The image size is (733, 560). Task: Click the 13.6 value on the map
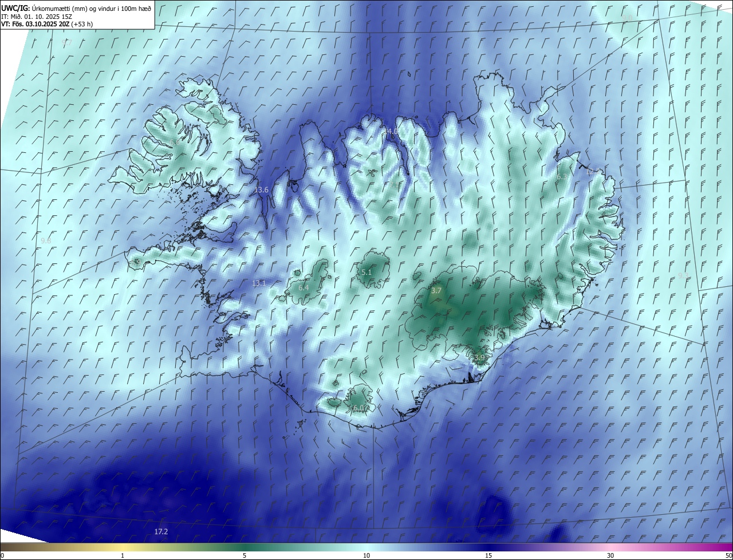coord(261,190)
